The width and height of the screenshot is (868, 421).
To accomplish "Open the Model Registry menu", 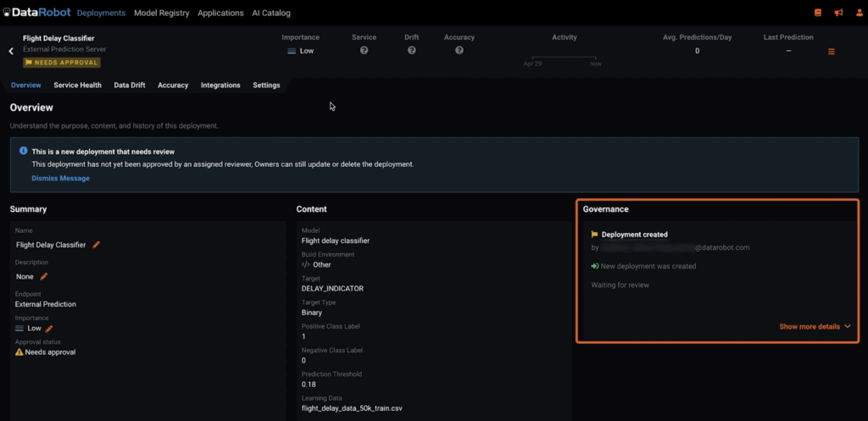I will point(162,13).
